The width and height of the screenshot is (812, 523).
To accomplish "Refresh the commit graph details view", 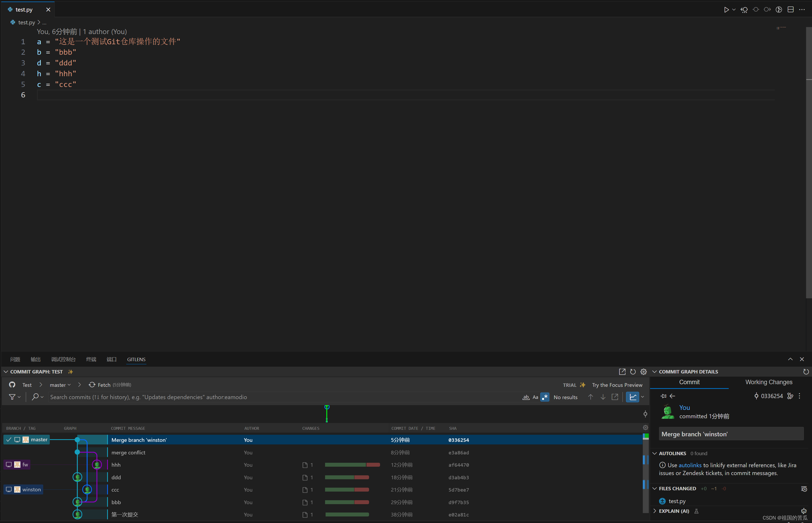I will pyautogui.click(x=805, y=372).
